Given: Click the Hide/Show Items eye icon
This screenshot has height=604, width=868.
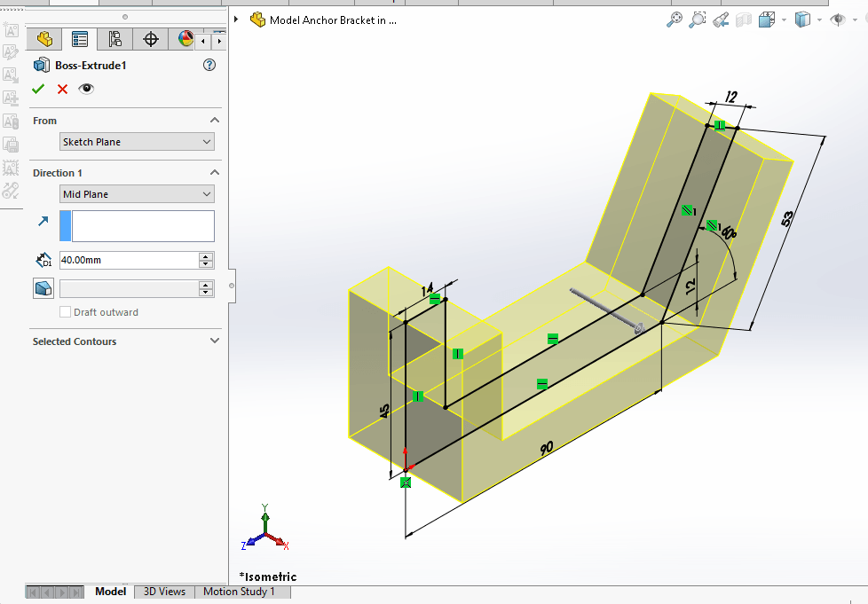Looking at the screenshot, I should tap(838, 19).
